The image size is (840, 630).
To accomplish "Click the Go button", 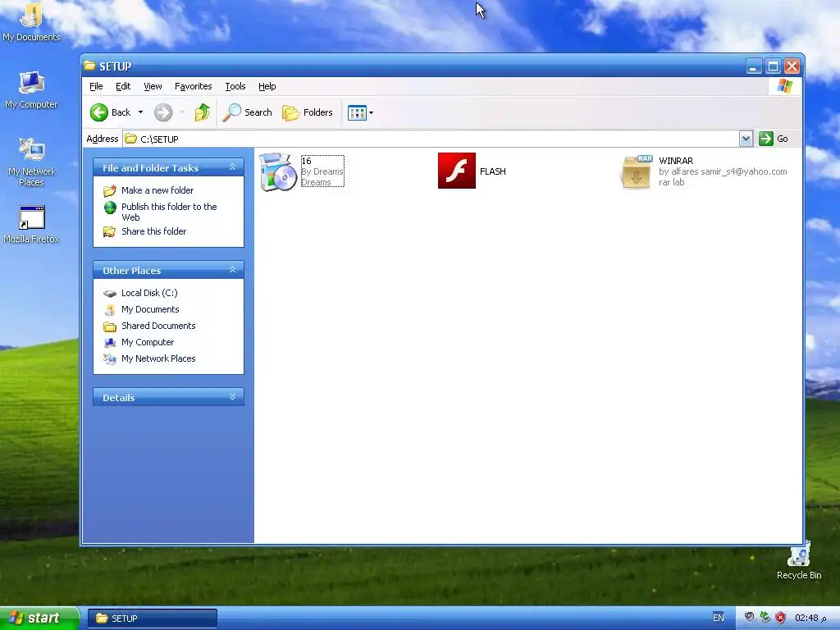I will point(774,139).
